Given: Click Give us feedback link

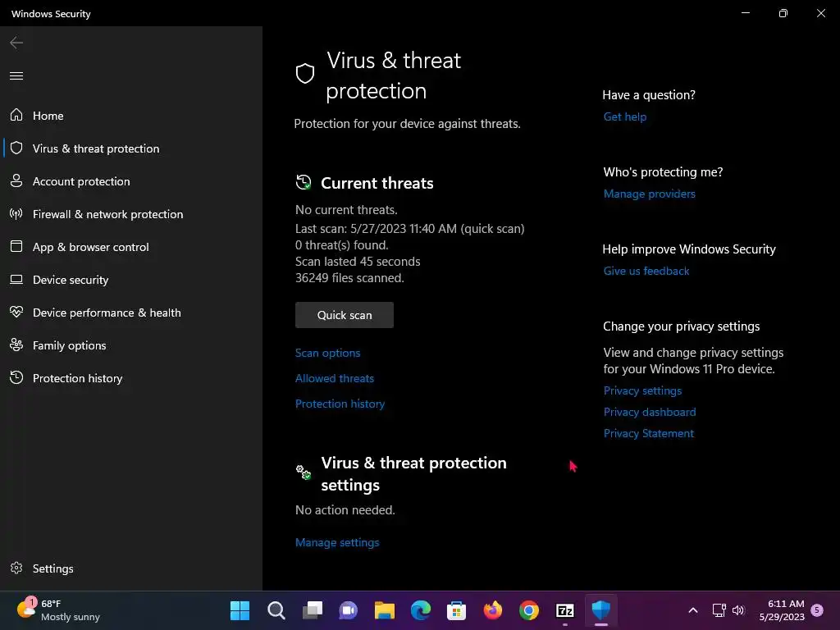Looking at the screenshot, I should click(646, 271).
